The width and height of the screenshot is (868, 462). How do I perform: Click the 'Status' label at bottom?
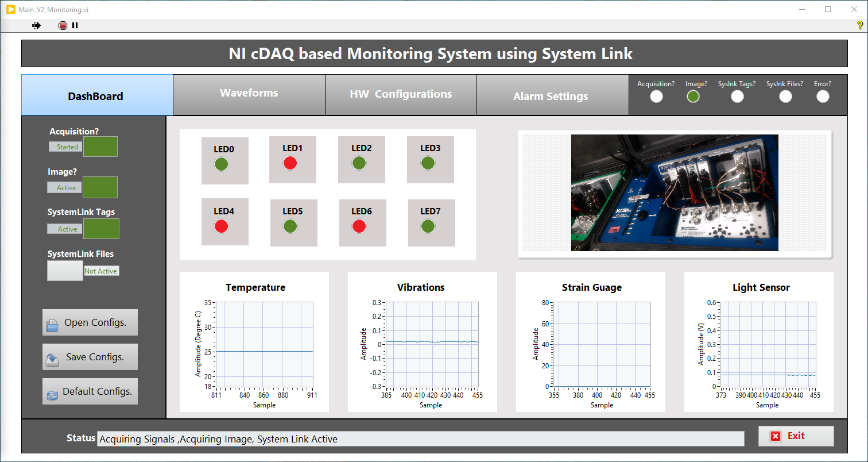pos(81,438)
